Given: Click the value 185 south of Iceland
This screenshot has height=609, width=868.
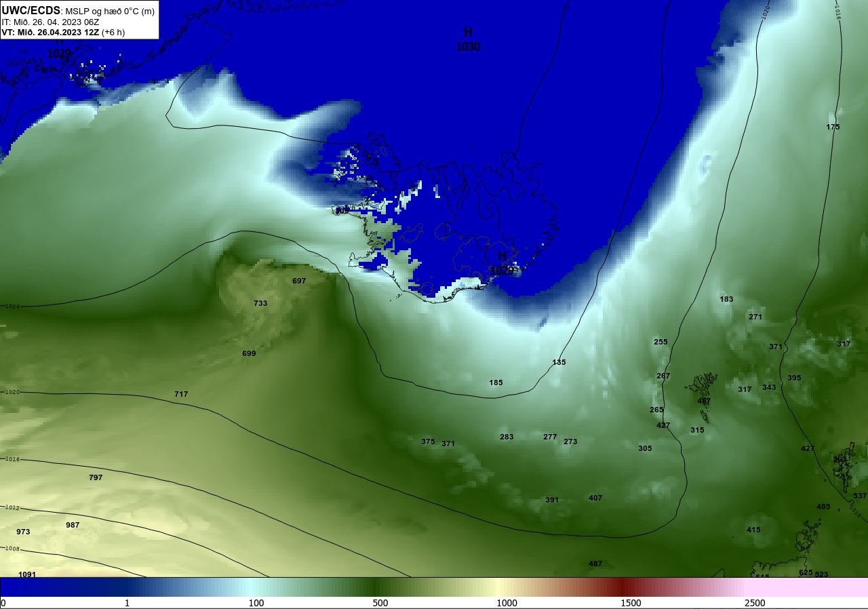Looking at the screenshot, I should coord(496,382).
